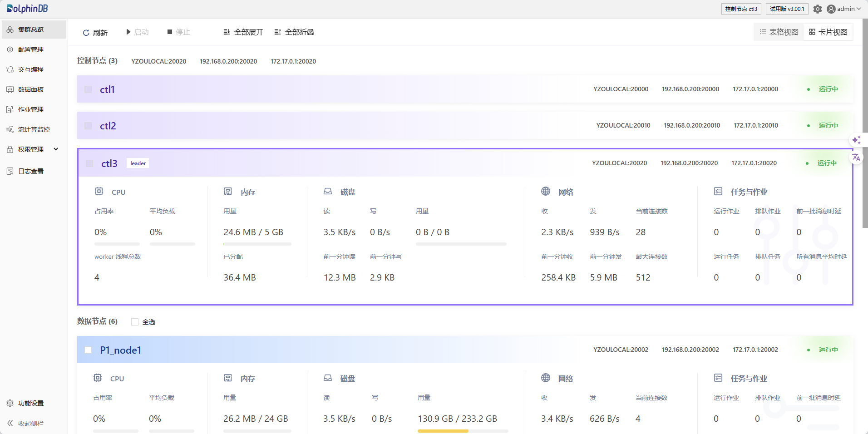
Task: Open 数据面板 in the sidebar
Action: click(x=31, y=89)
